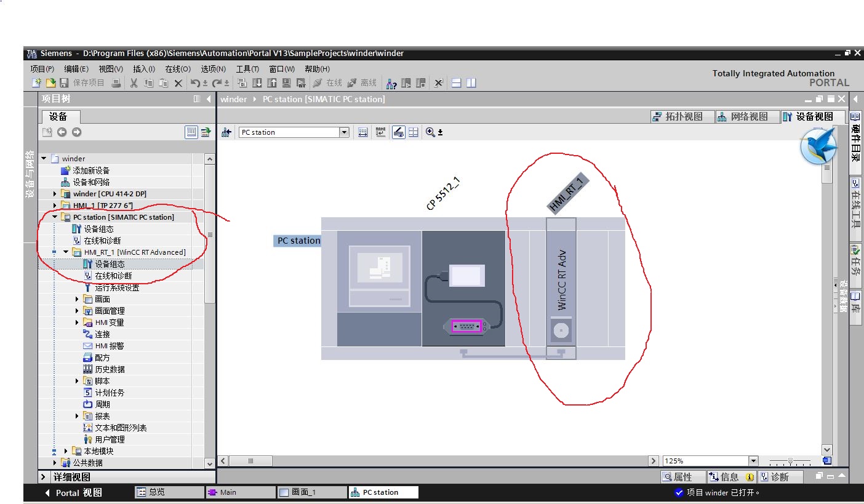Open the 帮助(H) menu

click(317, 69)
